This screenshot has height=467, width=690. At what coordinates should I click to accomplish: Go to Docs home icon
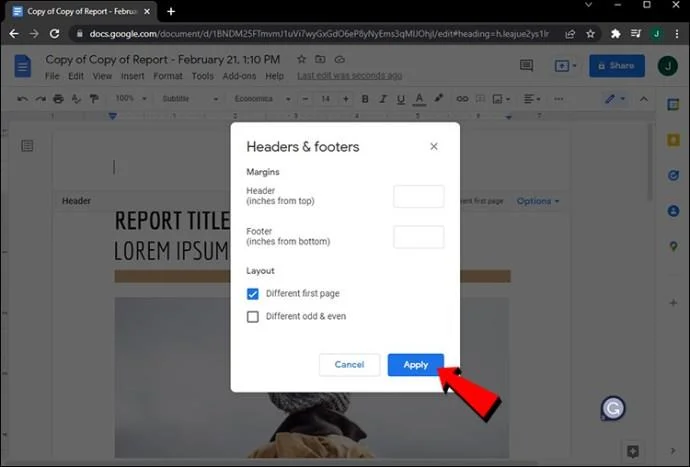[23, 66]
